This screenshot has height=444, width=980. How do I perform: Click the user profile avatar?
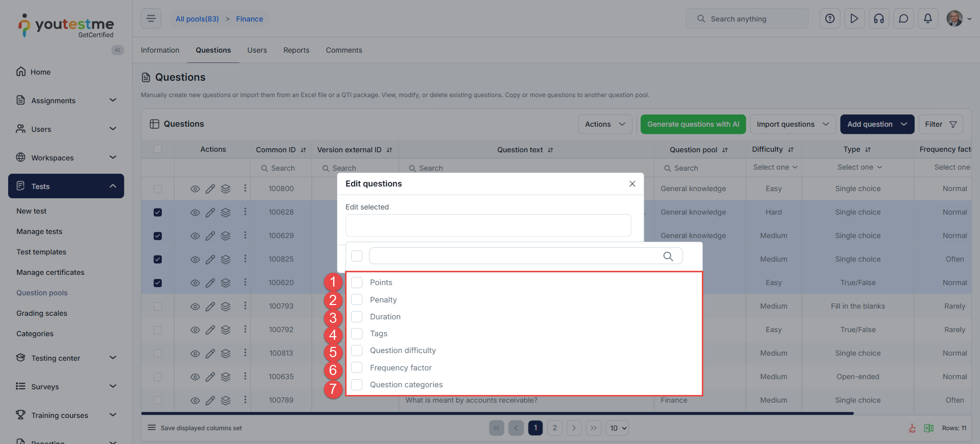954,18
